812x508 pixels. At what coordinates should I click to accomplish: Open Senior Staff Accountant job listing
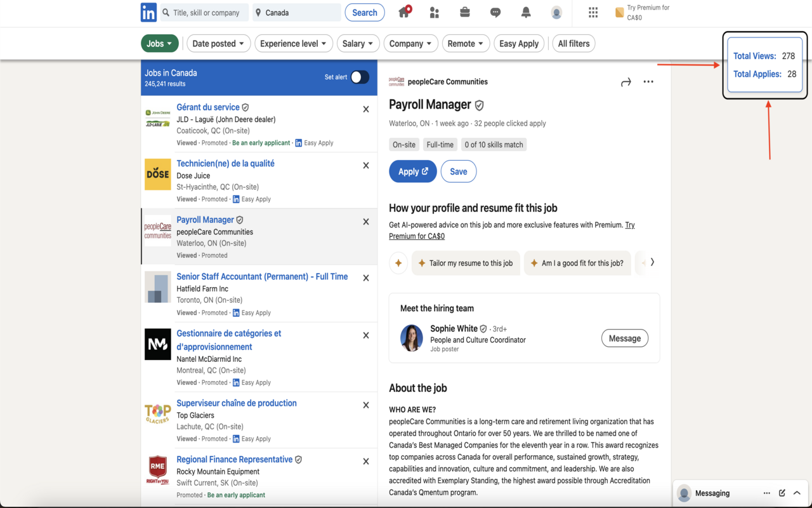point(262,277)
